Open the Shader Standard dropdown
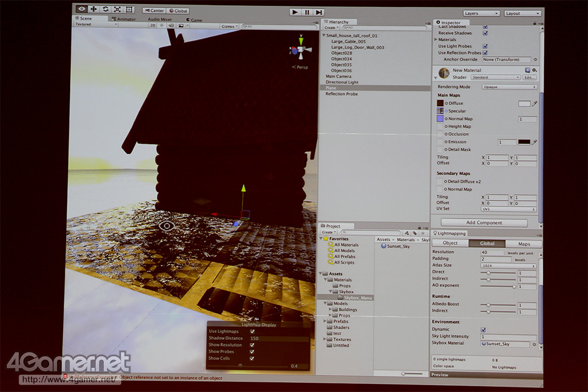 click(496, 77)
